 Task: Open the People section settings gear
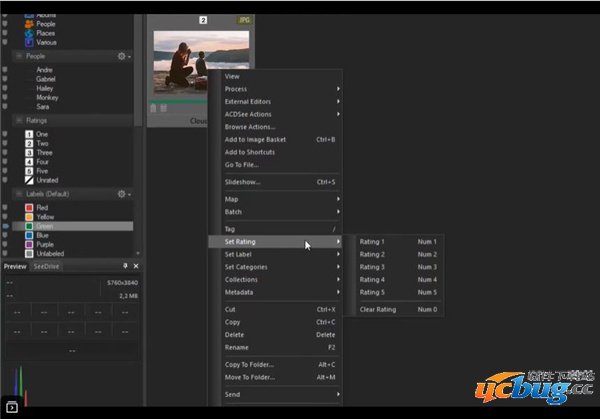point(122,57)
